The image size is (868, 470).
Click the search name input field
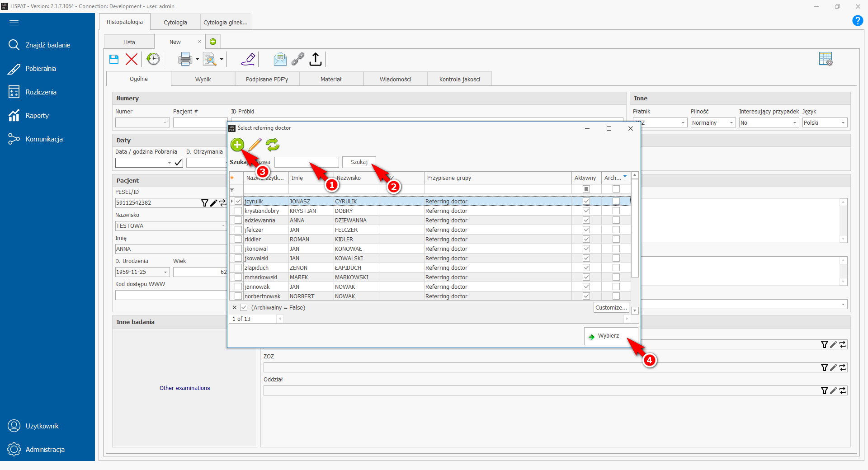[307, 162]
